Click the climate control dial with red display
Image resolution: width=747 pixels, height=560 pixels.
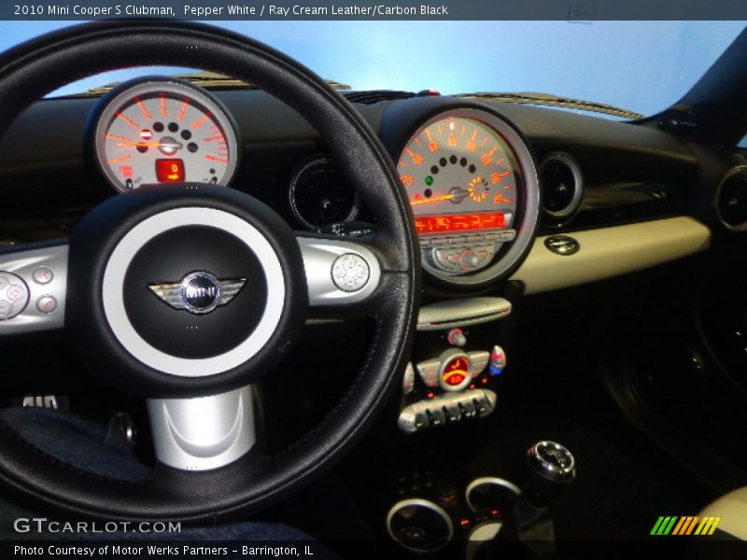click(x=455, y=371)
